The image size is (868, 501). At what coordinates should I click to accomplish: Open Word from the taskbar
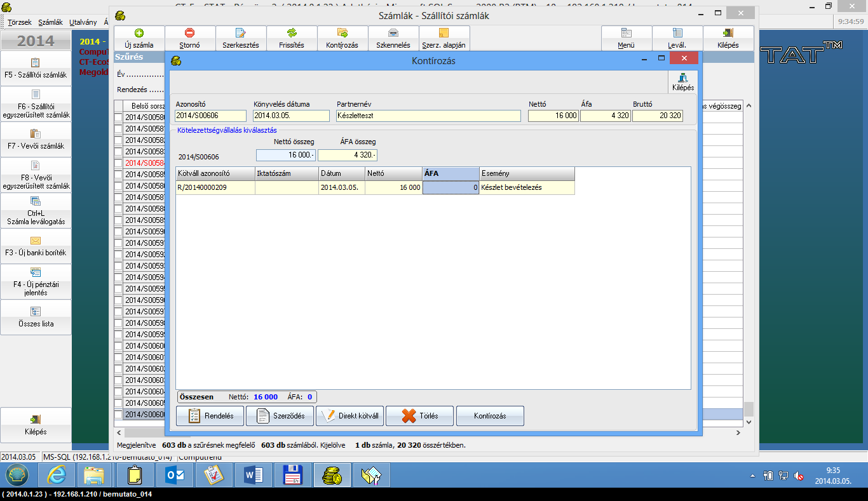[x=253, y=475]
